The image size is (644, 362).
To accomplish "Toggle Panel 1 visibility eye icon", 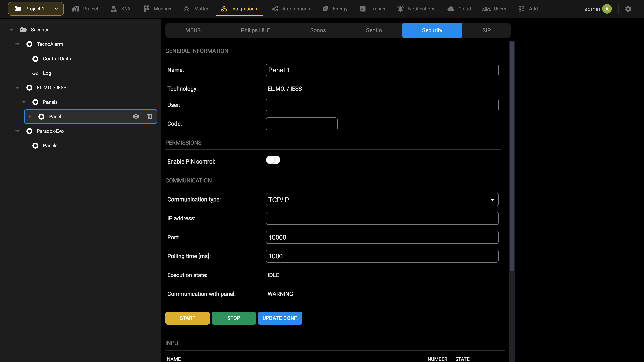I will point(136,116).
